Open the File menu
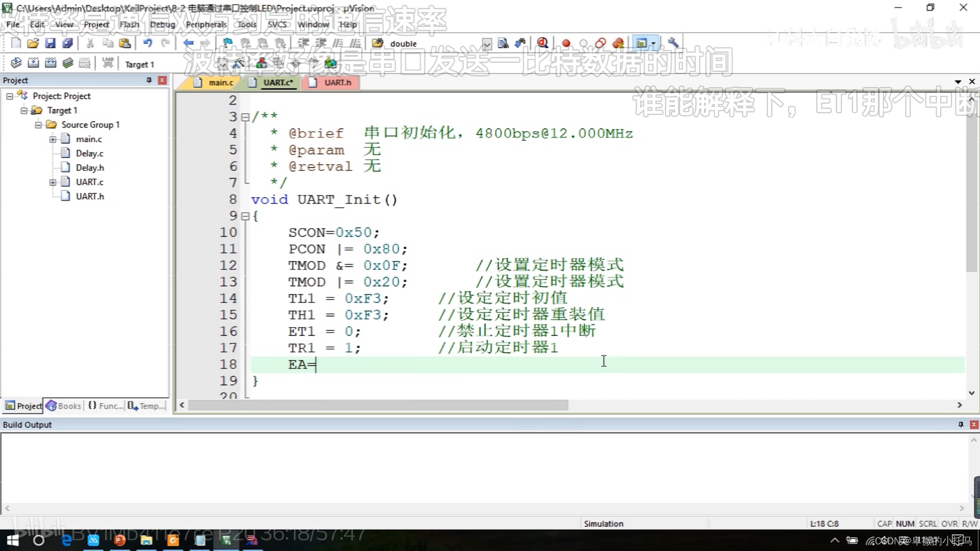The width and height of the screenshot is (980, 551). (13, 24)
